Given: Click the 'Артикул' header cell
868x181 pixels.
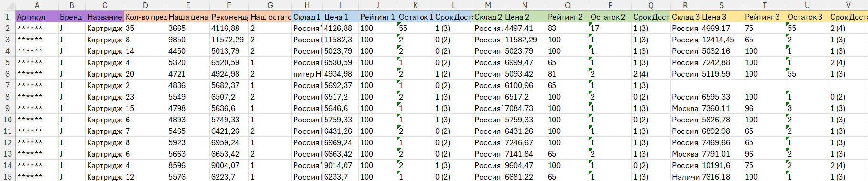Looking at the screenshot, I should [37, 17].
